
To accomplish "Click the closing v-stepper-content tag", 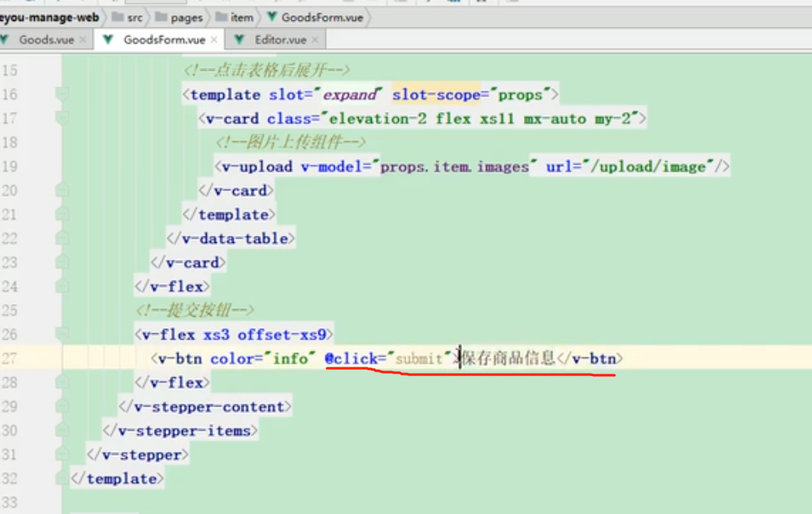I will tap(205, 407).
